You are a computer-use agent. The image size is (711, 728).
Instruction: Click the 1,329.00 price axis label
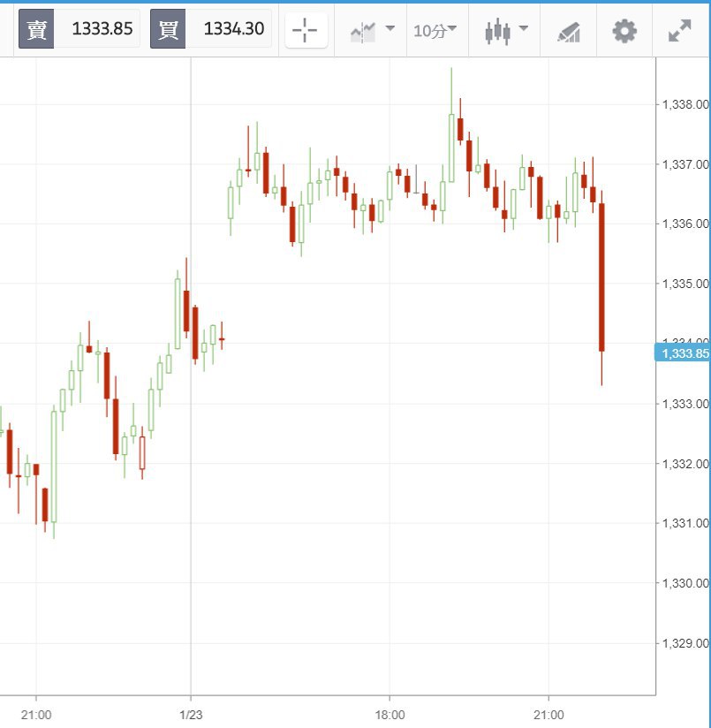tap(685, 642)
